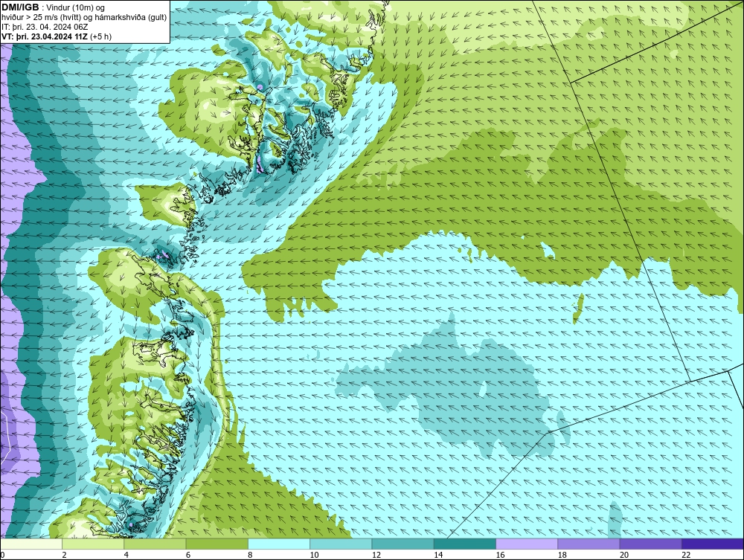Click the legend value '20'
The image size is (744, 560).
624,555
